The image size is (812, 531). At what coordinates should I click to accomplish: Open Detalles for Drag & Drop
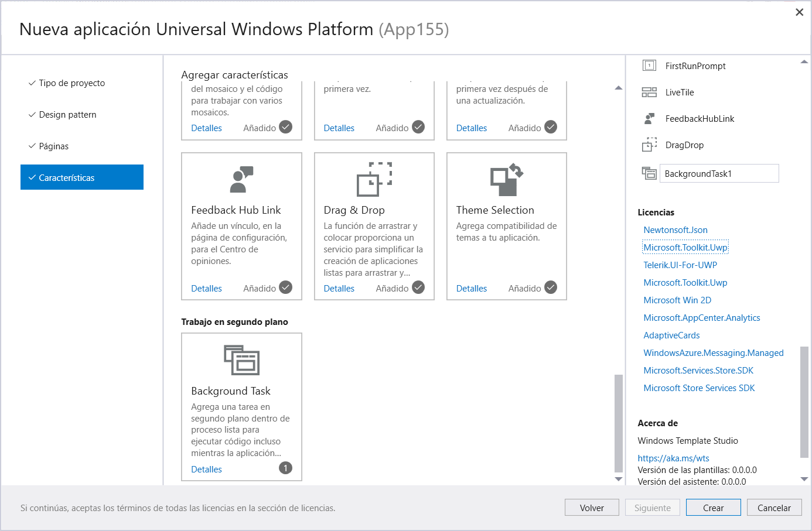pyautogui.click(x=339, y=289)
